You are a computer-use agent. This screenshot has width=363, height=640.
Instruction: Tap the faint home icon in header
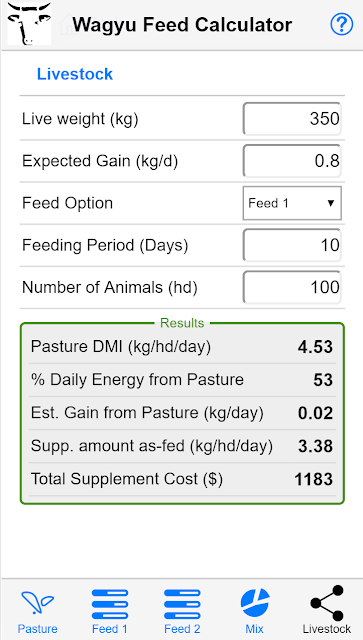click(68, 24)
